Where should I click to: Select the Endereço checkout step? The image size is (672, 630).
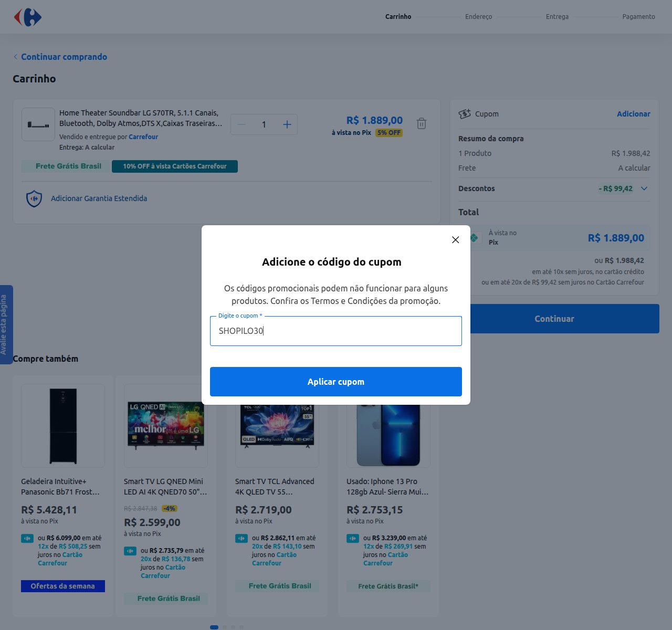coord(478,17)
